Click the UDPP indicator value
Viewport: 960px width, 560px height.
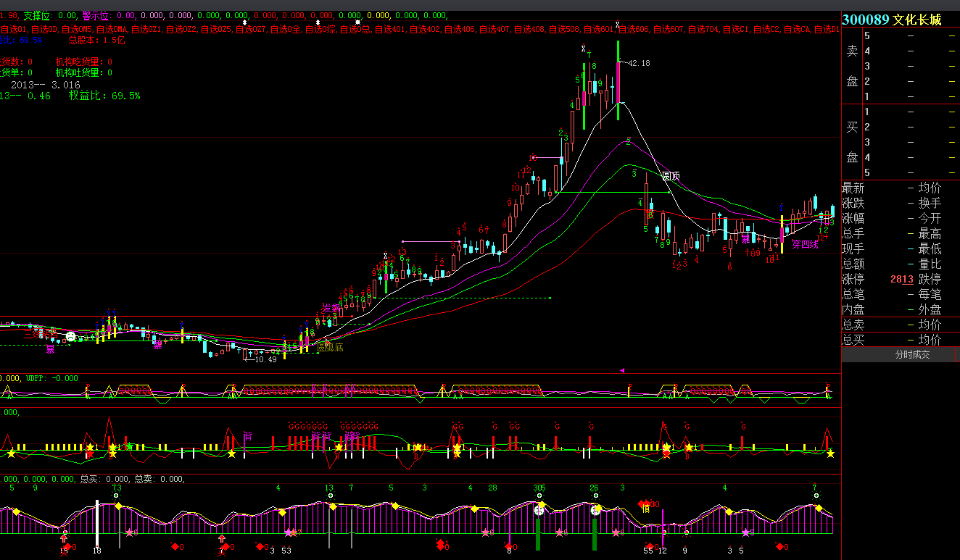pos(51,378)
